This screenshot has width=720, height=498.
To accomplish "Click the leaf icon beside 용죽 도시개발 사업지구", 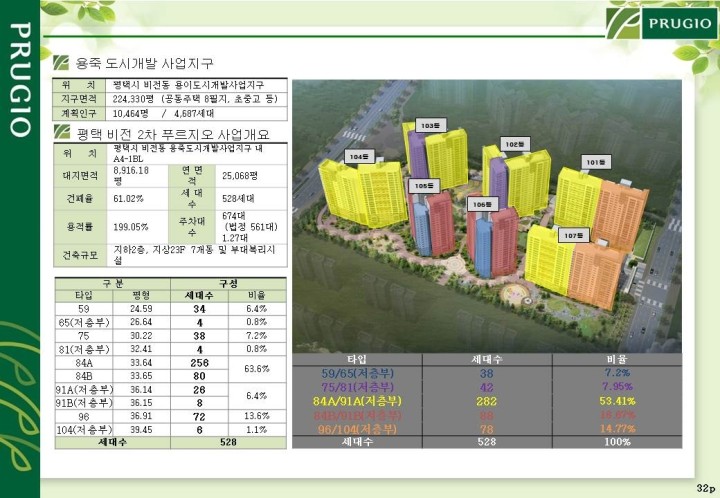I will (x=61, y=62).
